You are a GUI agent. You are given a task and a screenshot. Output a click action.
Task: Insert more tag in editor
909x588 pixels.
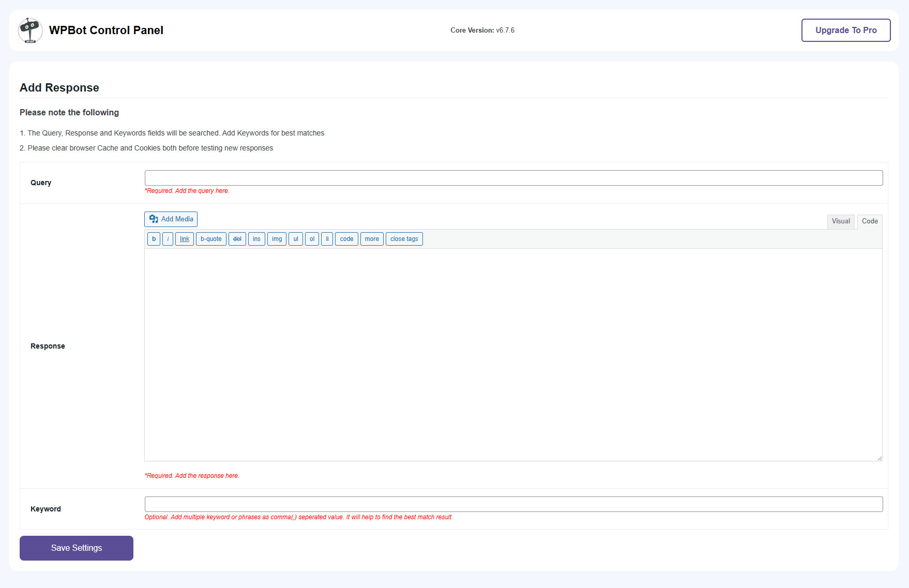(x=372, y=239)
